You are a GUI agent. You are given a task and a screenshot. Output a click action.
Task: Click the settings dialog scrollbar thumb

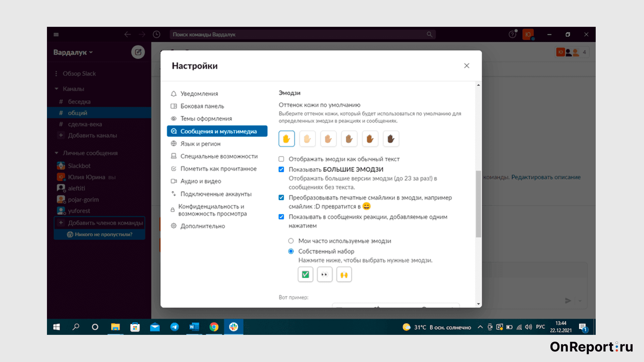(x=478, y=204)
